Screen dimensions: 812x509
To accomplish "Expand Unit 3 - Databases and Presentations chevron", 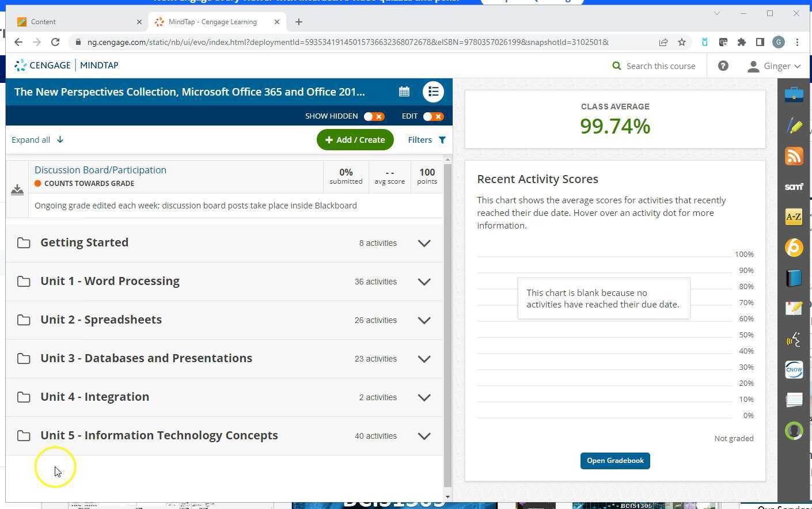I will coord(424,359).
